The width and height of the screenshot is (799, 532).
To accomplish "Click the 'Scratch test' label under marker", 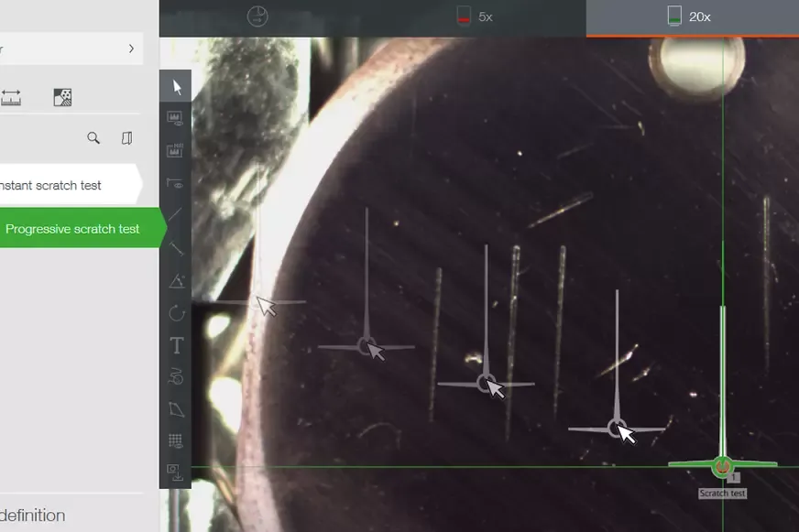I will [x=722, y=494].
